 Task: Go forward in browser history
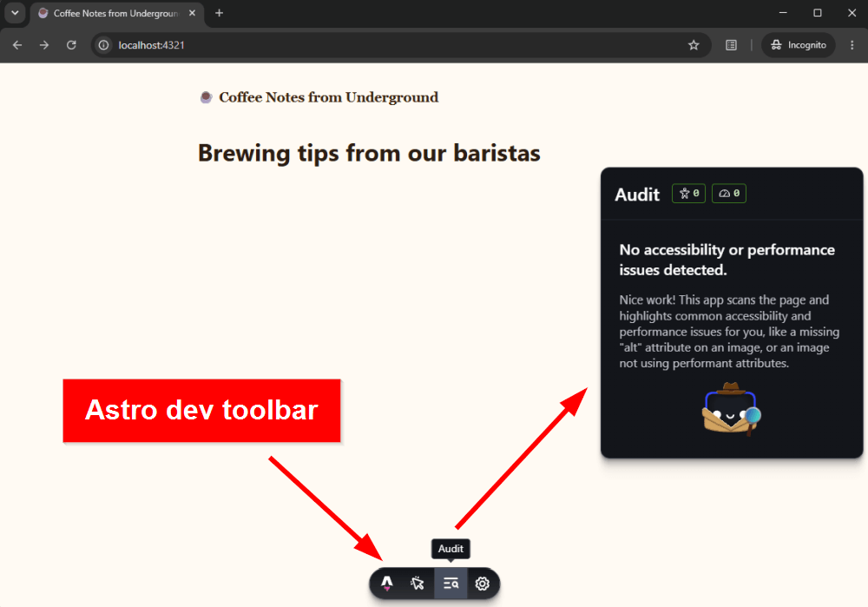(44, 45)
